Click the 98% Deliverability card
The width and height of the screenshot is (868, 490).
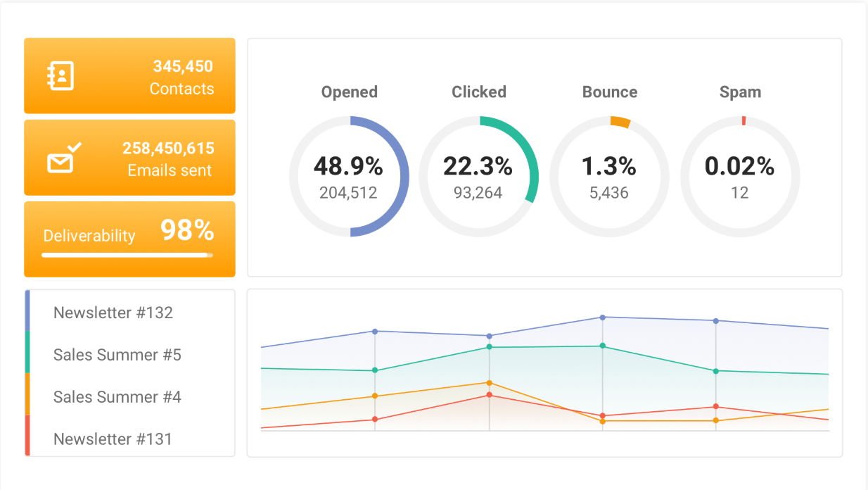(x=129, y=239)
